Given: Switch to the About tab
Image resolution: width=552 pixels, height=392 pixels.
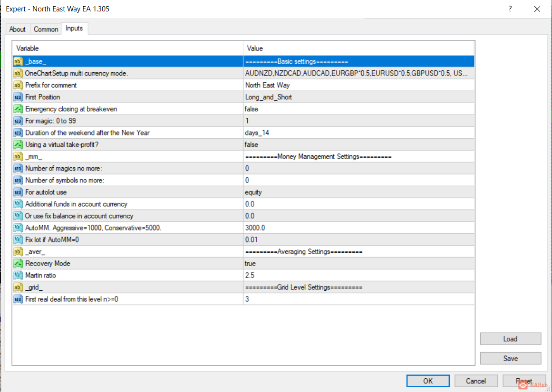Looking at the screenshot, I should pos(17,29).
